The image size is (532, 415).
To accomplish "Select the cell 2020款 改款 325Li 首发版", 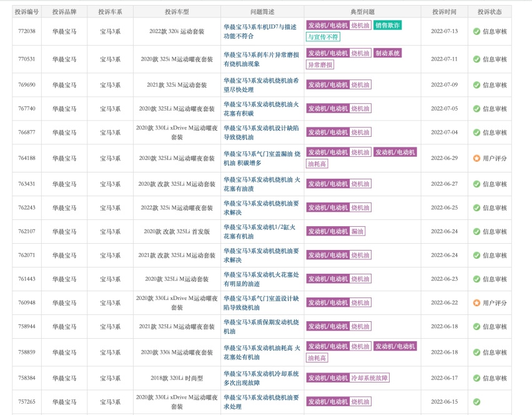I will 177,232.
